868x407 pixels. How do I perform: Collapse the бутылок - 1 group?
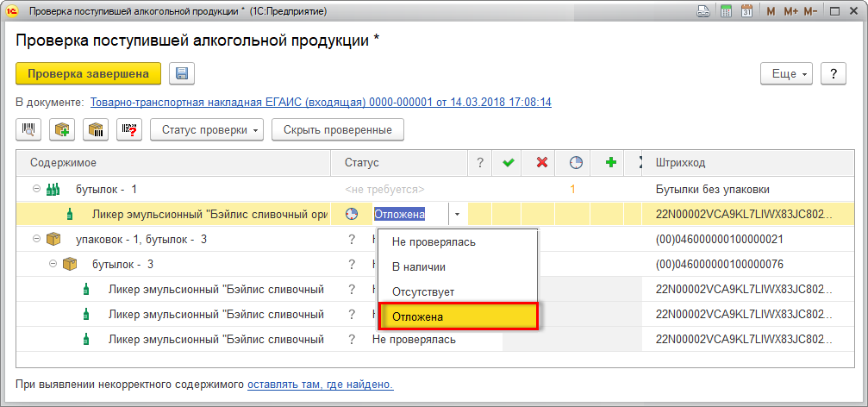36,189
